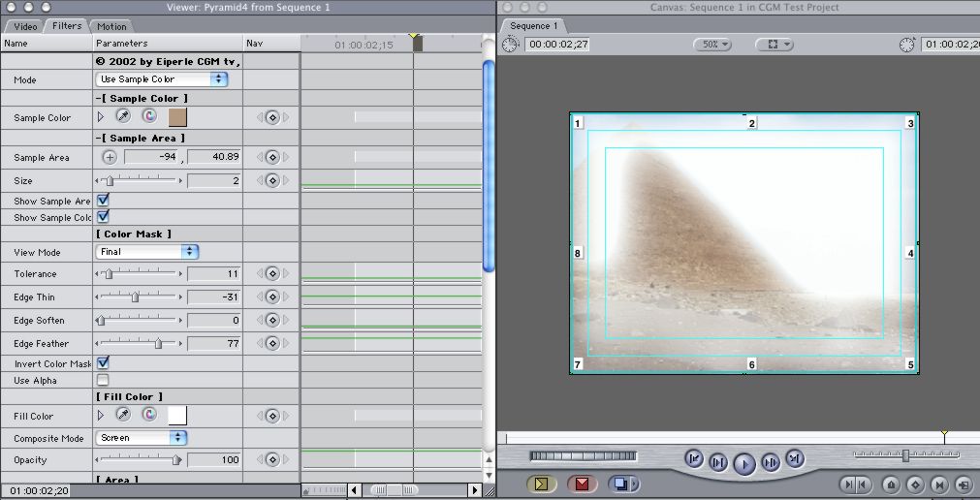Click the Sample Color tan swatch
This screenshot has width=980, height=500.
(x=176, y=117)
